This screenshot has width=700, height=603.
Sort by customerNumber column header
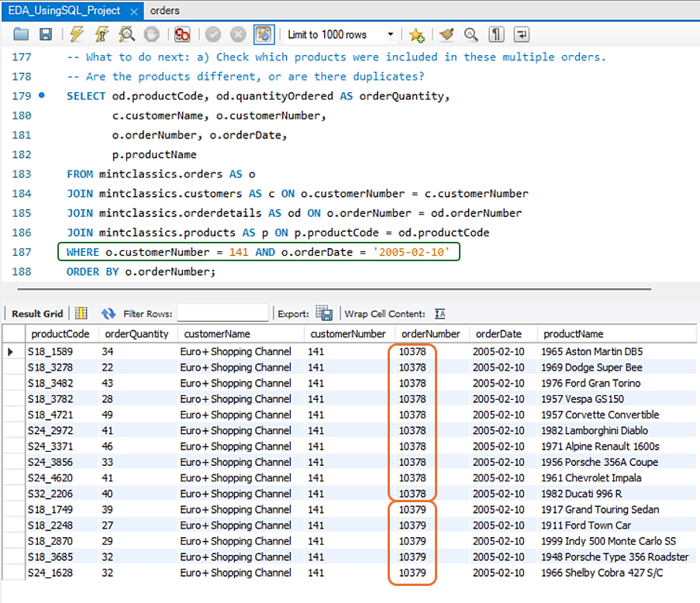click(349, 334)
